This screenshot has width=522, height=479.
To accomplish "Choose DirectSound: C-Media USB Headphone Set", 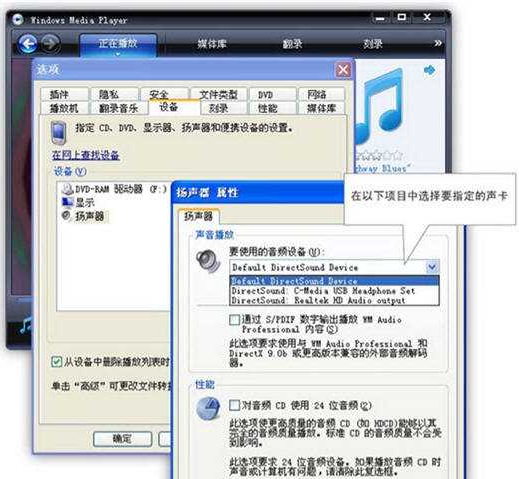I will click(334, 291).
